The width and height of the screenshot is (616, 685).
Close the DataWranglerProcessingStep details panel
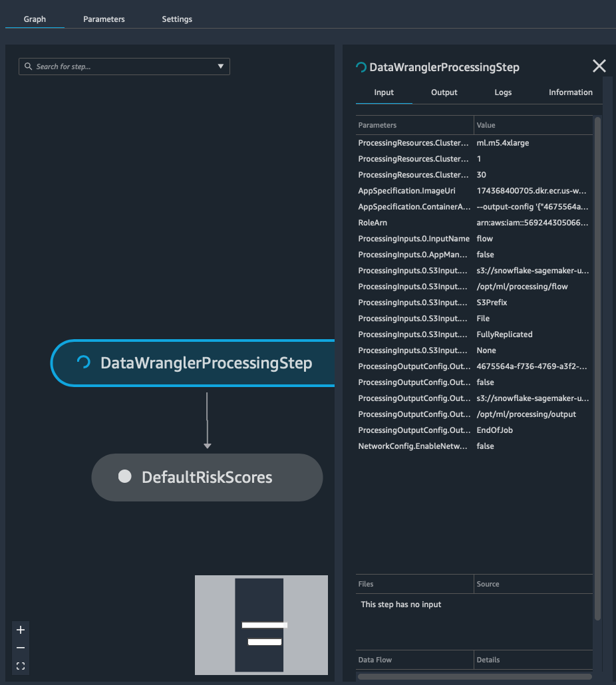[x=599, y=66]
